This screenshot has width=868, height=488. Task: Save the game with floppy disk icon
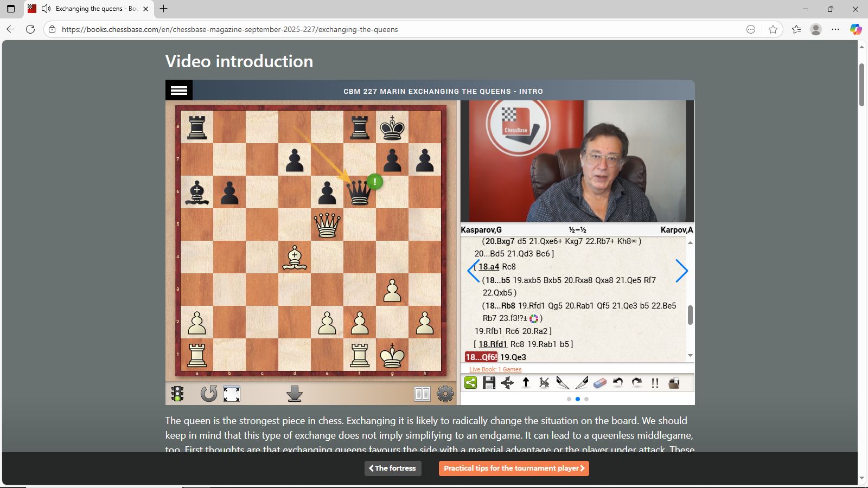click(x=489, y=383)
